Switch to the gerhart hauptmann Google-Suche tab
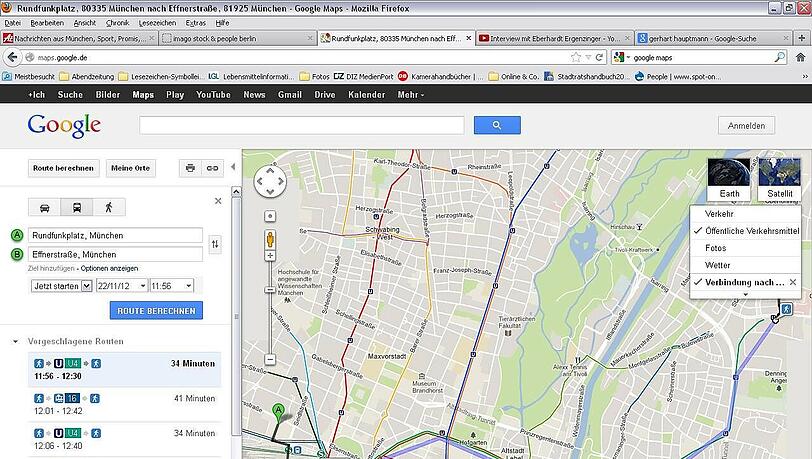Viewport: 812px width, 459px height. pyautogui.click(x=714, y=38)
